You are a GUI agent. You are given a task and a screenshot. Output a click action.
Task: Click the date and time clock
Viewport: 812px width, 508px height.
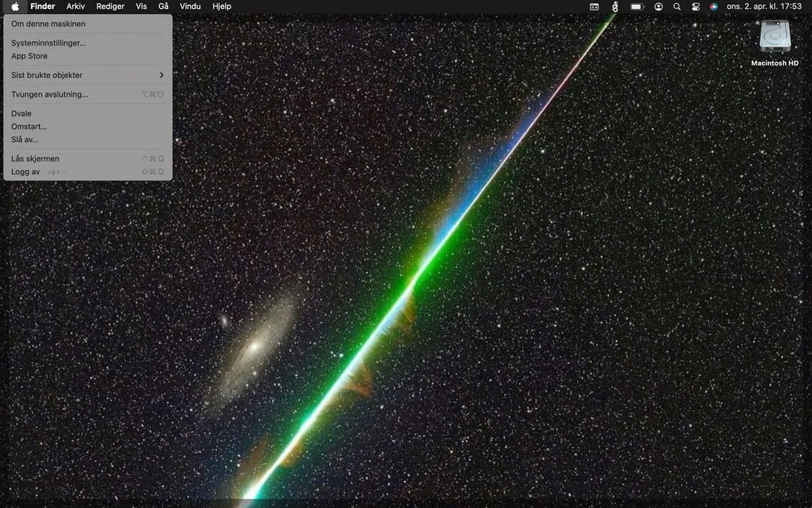[x=763, y=7]
